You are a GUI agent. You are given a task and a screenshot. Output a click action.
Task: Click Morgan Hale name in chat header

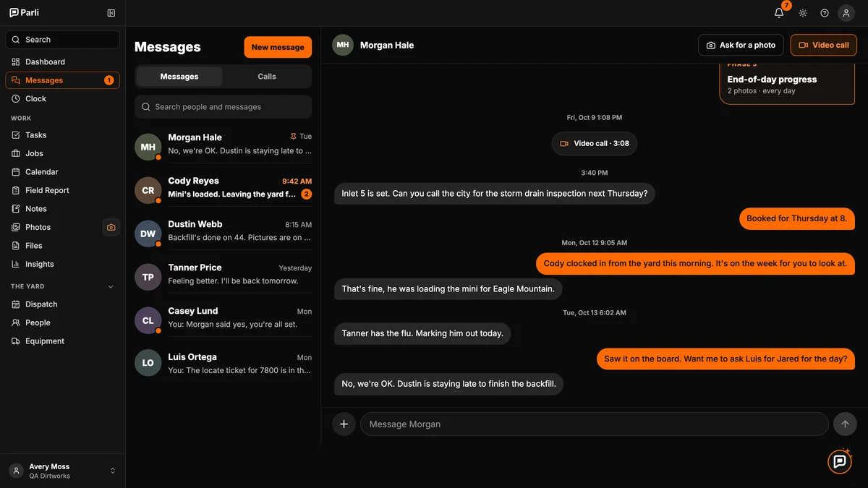pos(387,45)
